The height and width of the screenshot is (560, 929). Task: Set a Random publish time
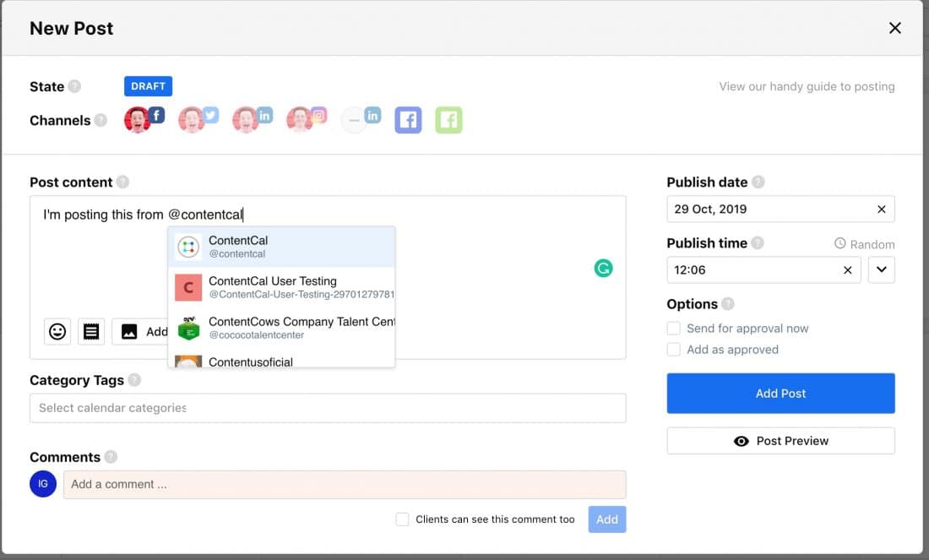coord(865,244)
